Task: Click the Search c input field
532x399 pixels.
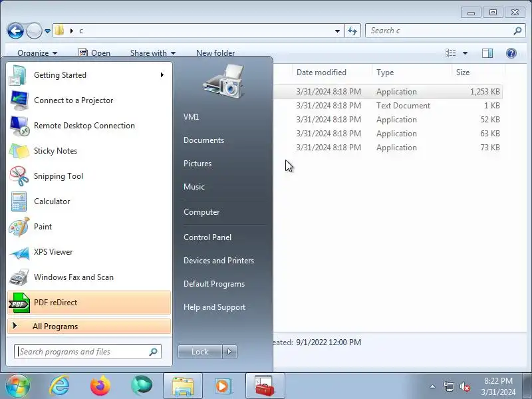Action: [444, 31]
